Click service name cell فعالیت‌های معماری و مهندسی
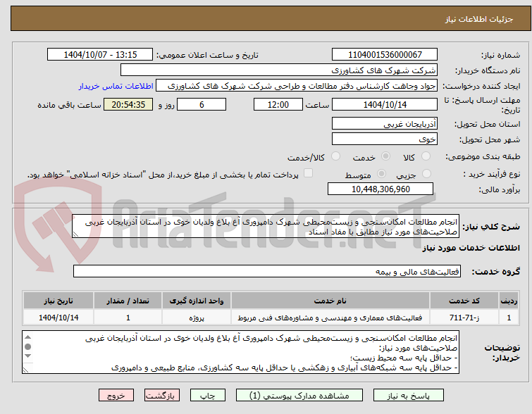532x414 pixels. (x=330, y=318)
